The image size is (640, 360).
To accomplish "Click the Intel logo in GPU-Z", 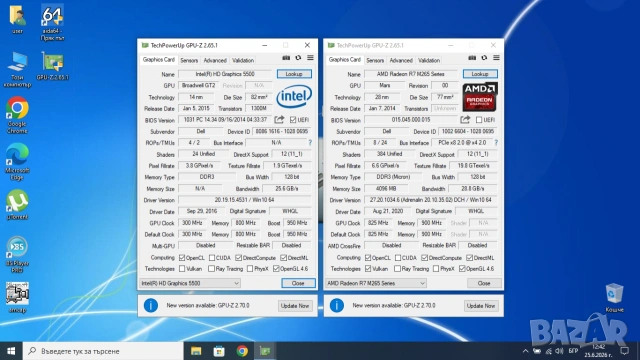I will [x=294, y=96].
